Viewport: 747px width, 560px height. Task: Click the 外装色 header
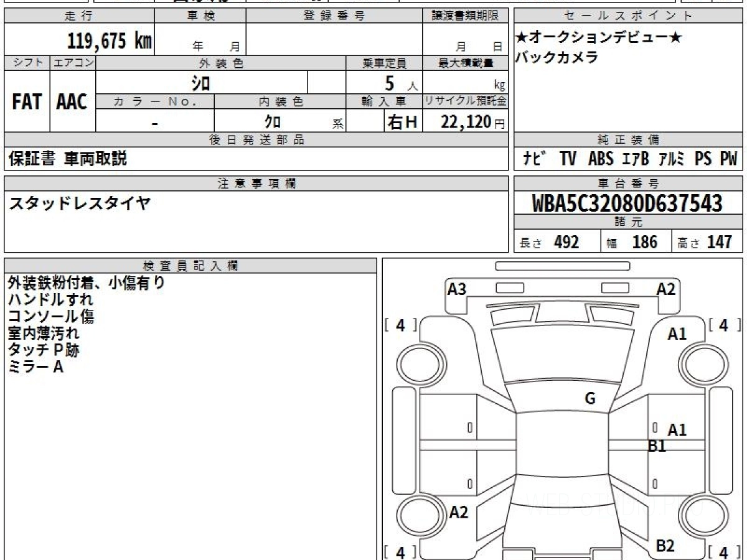pos(221,63)
